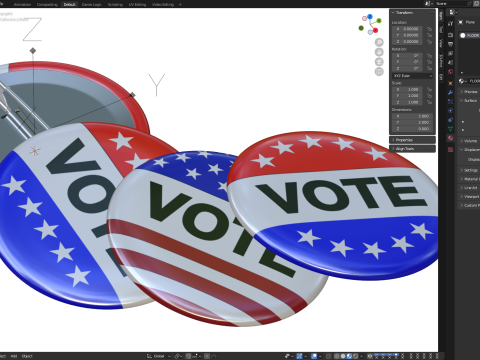Toggle lock on Scale Y
The height and width of the screenshot is (360, 480).
[430, 96]
